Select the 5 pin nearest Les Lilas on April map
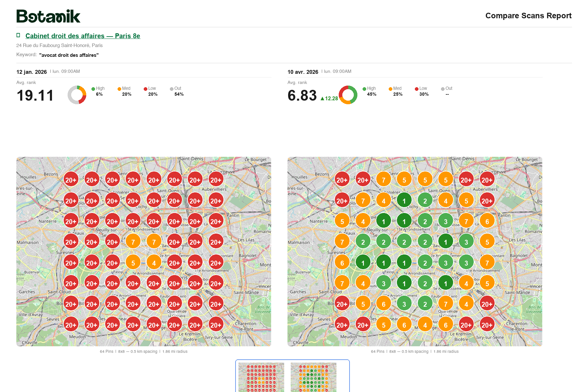Screen dimensions: 588x392 [487, 242]
